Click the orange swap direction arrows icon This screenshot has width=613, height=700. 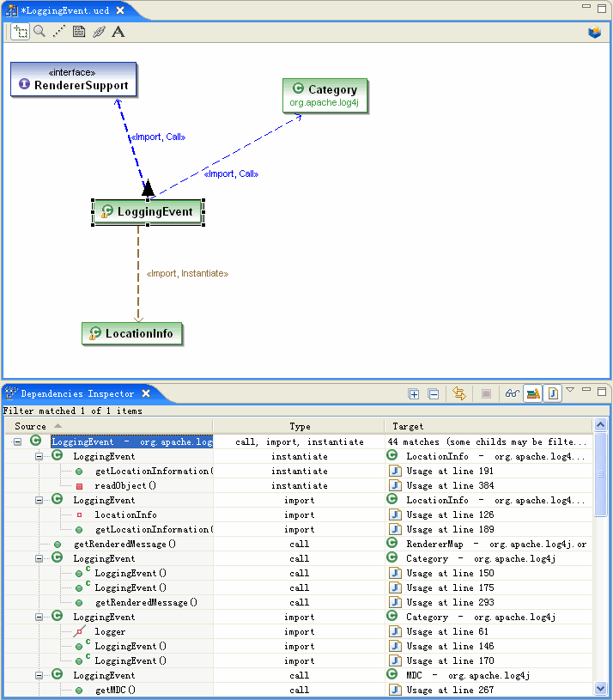coord(459,393)
